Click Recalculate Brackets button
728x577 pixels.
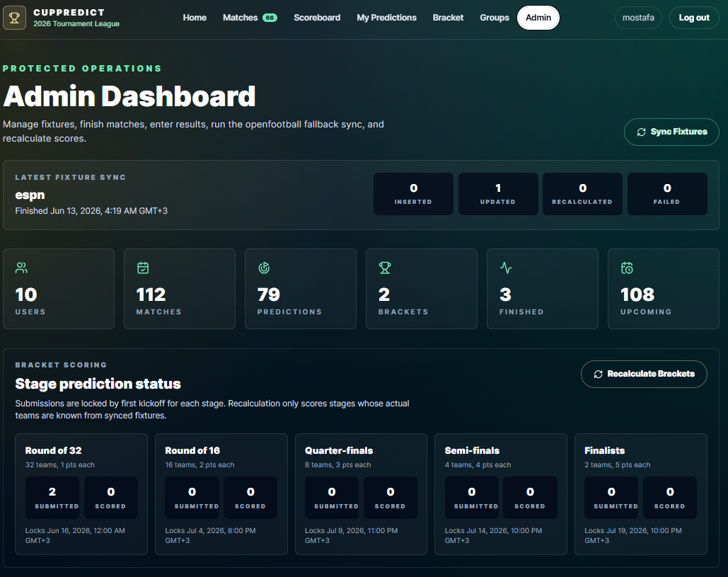click(644, 374)
